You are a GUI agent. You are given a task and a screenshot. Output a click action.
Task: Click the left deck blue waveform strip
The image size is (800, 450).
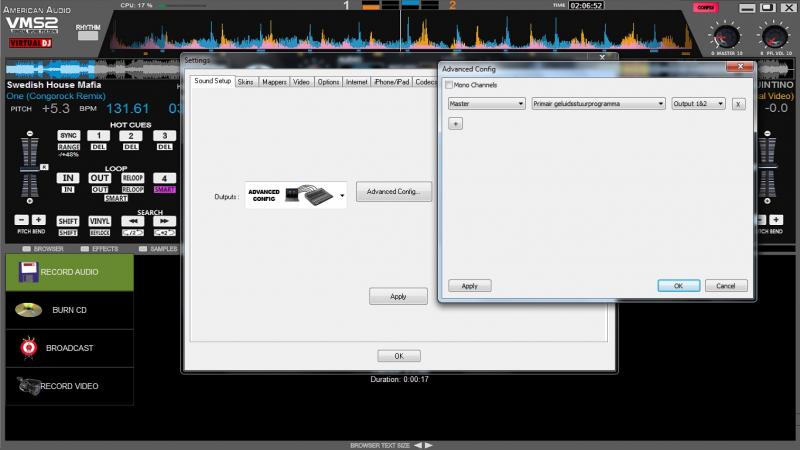[x=92, y=69]
